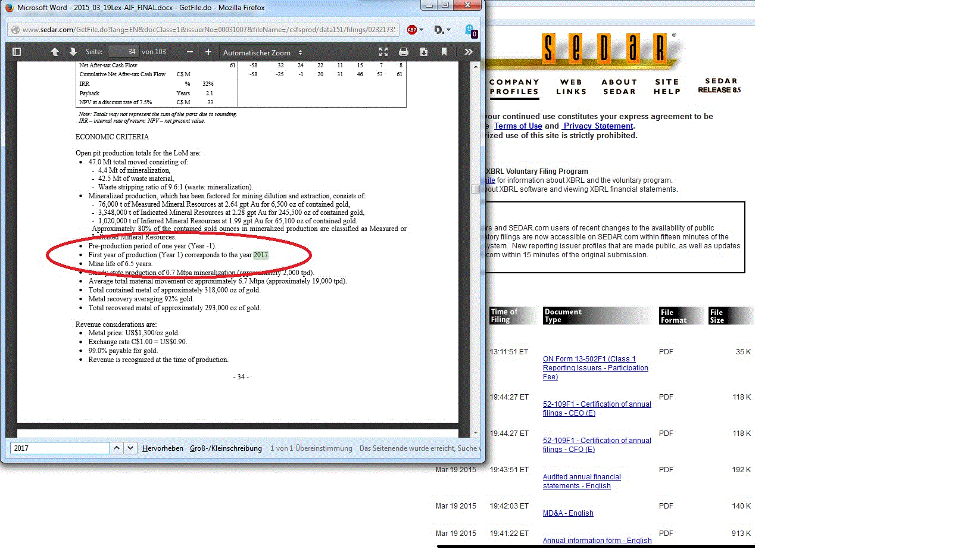Open the Annual information form - English link
The height and width of the screenshot is (552, 980).
597,541
